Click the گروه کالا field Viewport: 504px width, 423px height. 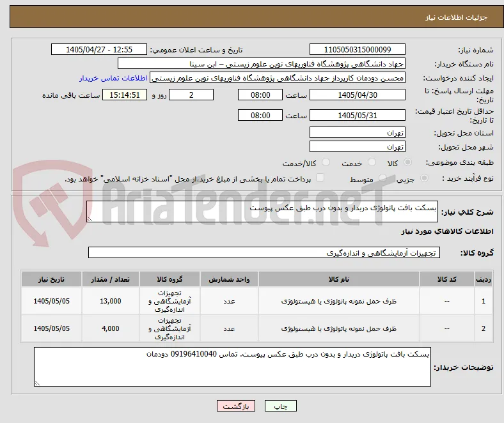(x=264, y=253)
